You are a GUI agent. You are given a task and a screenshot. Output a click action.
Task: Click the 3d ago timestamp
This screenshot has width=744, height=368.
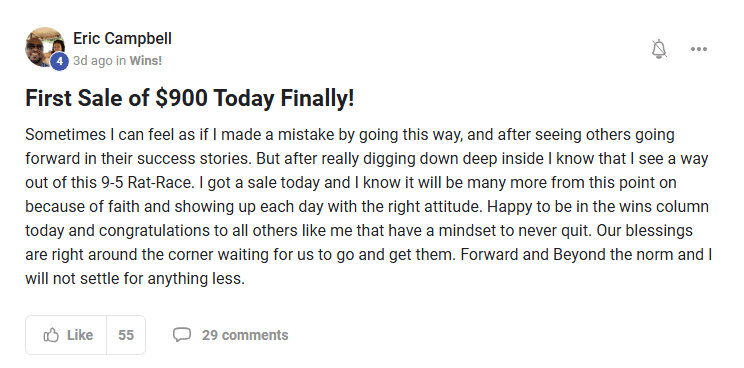click(93, 61)
